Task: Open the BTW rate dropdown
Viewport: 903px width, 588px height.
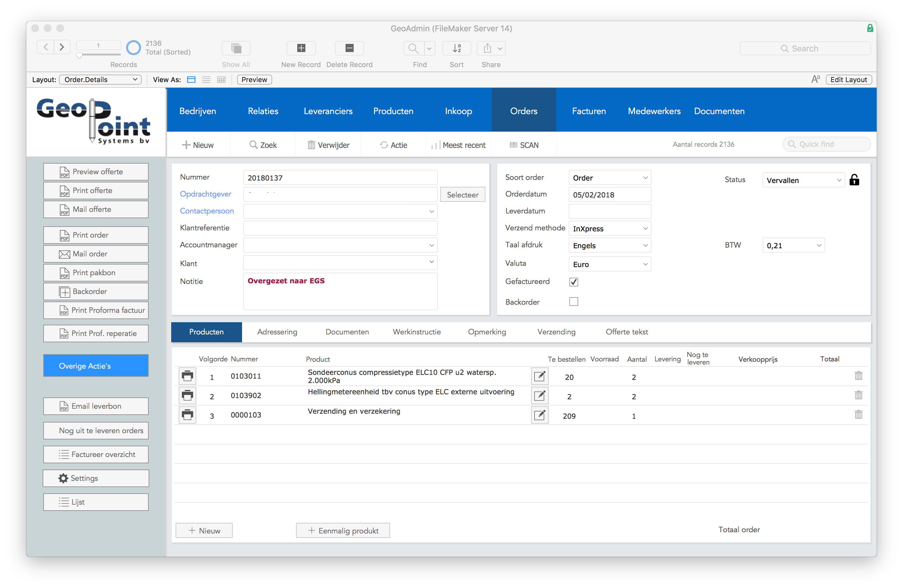Action: click(793, 245)
